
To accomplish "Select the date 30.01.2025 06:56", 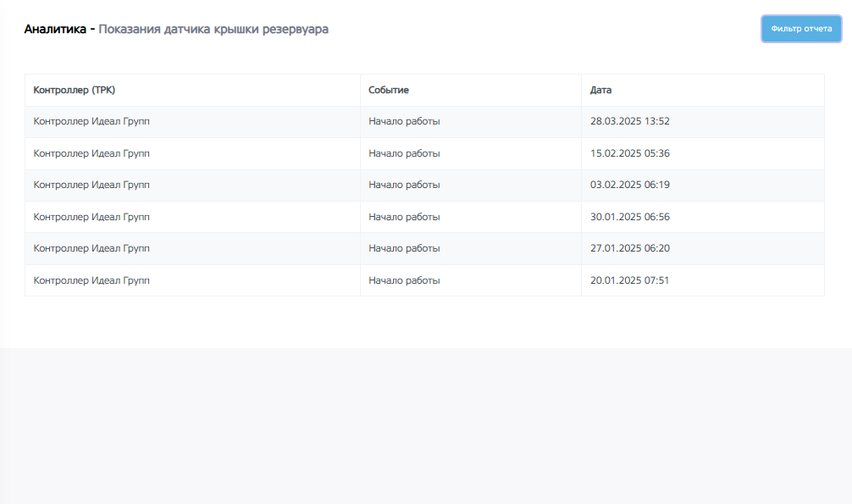I will coord(630,217).
